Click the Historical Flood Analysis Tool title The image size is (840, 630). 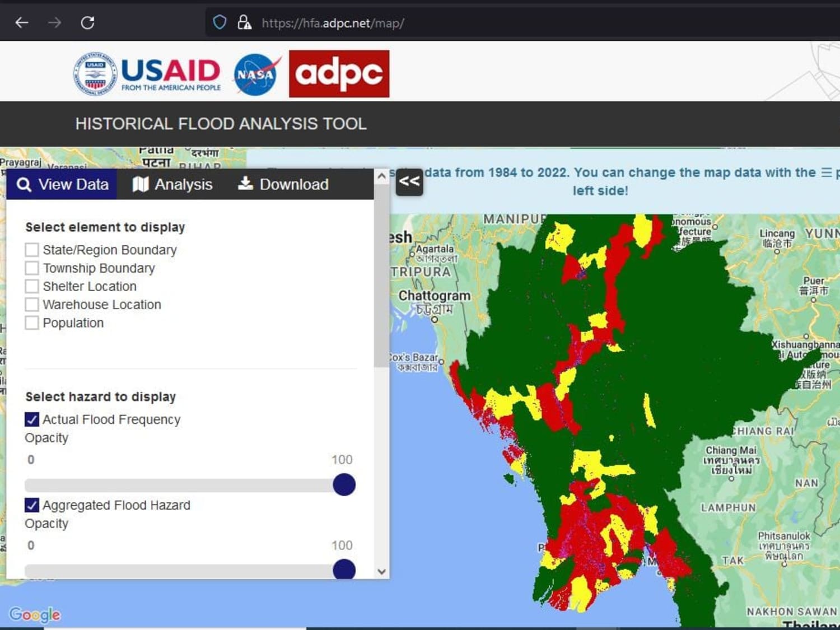(x=221, y=124)
